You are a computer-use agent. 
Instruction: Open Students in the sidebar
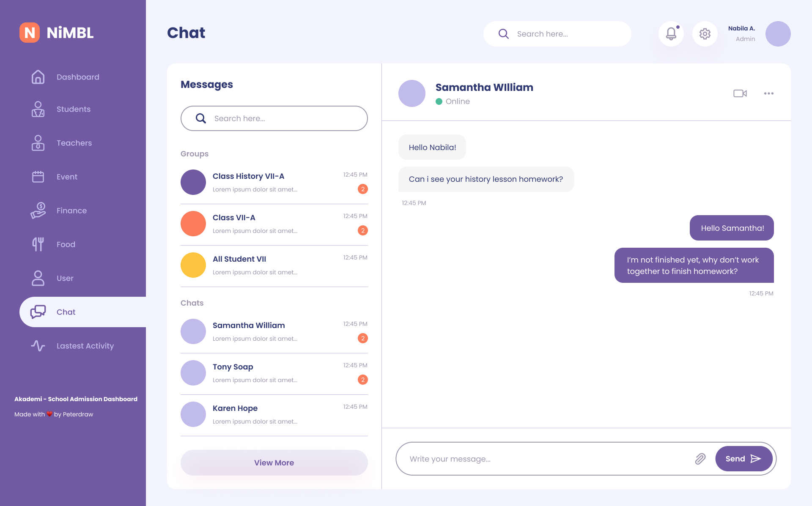point(73,109)
